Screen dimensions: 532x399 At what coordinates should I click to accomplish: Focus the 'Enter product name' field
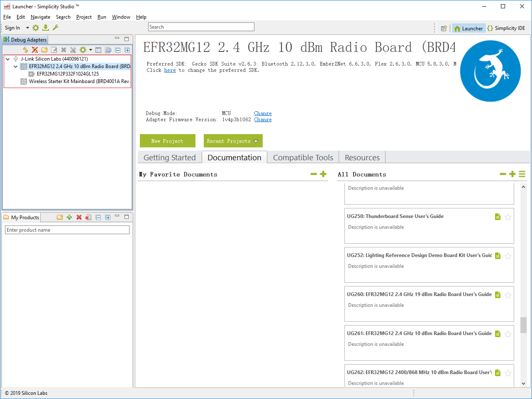[x=67, y=230]
